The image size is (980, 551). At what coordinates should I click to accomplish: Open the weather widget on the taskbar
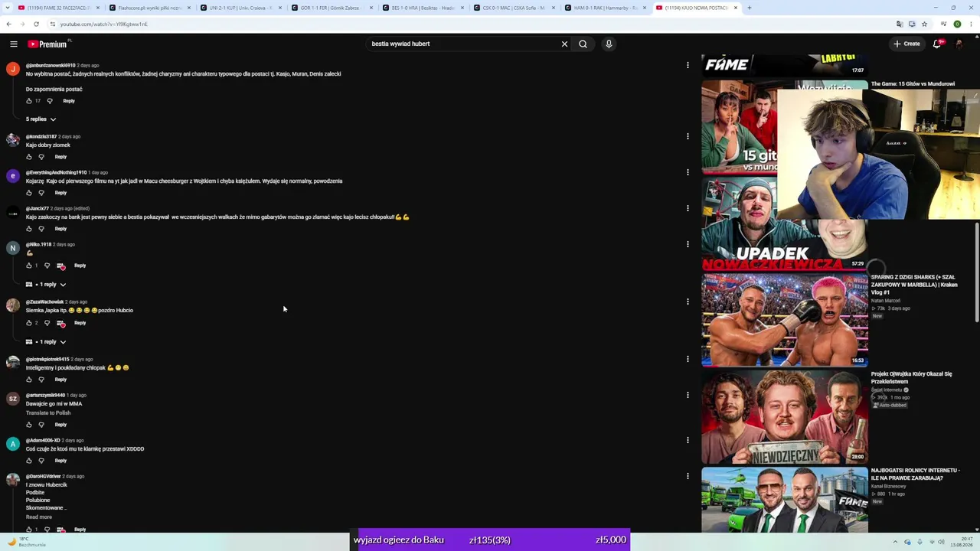tap(27, 542)
